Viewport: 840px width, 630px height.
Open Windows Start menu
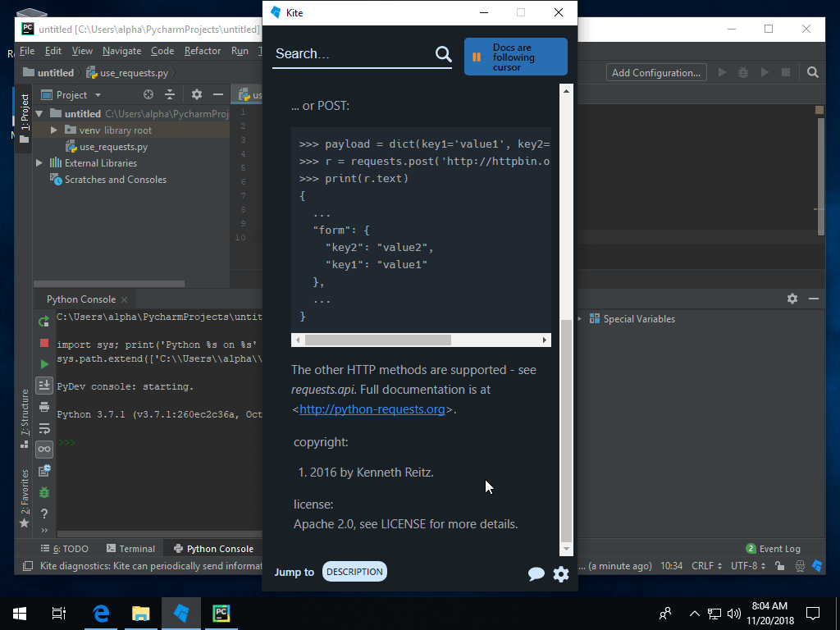[x=20, y=614]
